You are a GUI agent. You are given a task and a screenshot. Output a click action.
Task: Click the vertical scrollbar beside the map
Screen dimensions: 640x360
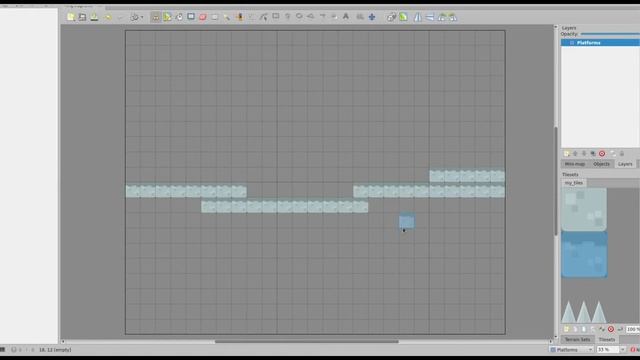click(x=556, y=181)
